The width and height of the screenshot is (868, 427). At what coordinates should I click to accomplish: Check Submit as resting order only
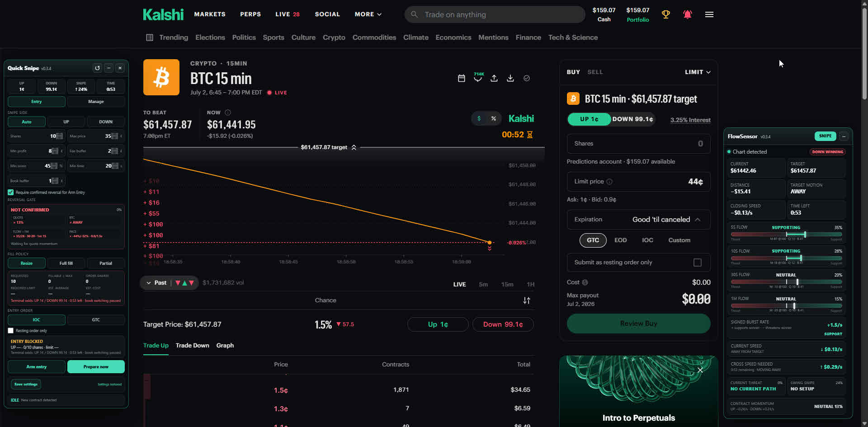tap(698, 263)
